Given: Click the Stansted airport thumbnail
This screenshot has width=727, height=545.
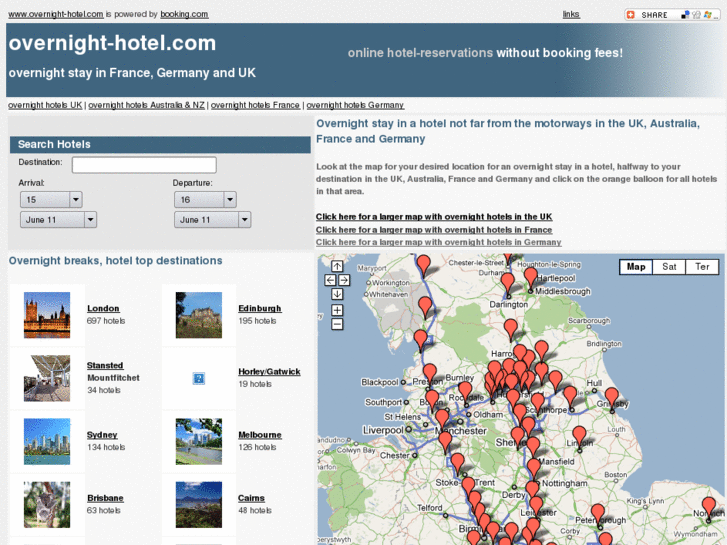Looking at the screenshot, I should (47, 378).
